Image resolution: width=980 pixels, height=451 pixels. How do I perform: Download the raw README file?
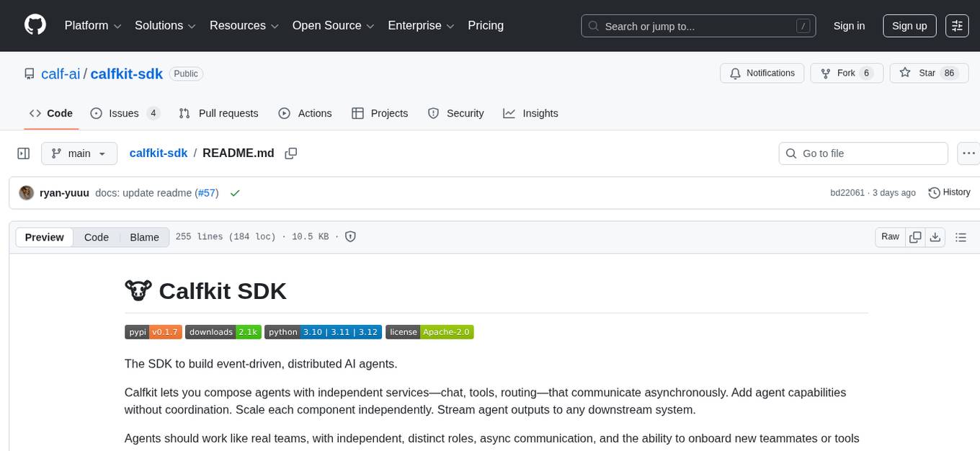coord(936,236)
